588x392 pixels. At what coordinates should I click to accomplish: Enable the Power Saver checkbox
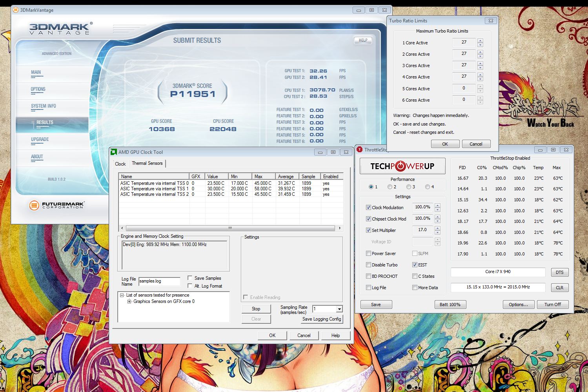tap(368, 253)
